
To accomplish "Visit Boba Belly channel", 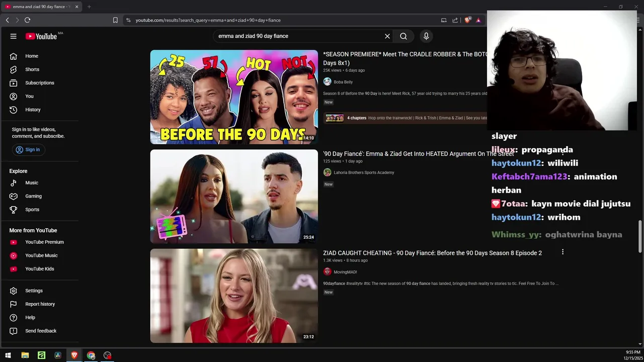I will click(343, 82).
